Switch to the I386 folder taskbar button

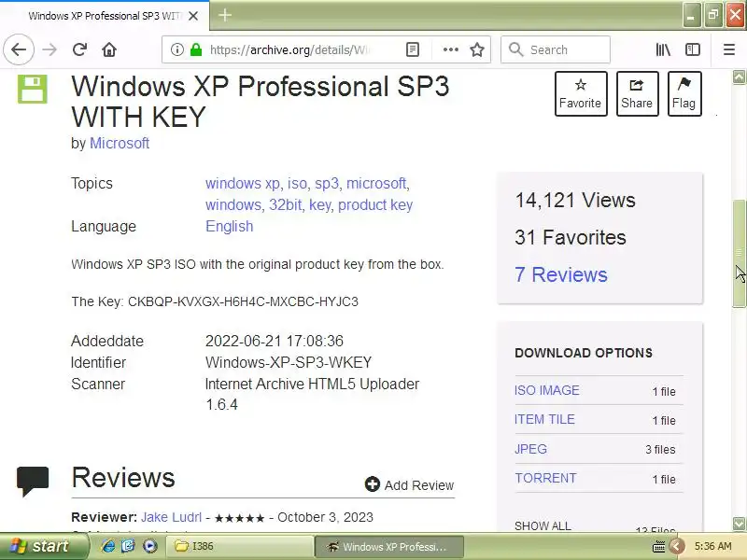[x=239, y=546]
